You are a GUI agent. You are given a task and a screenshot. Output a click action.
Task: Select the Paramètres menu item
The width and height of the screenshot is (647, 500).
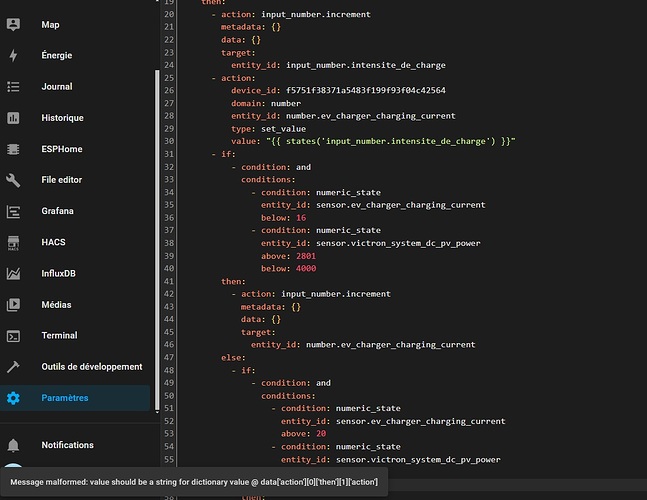(64, 398)
